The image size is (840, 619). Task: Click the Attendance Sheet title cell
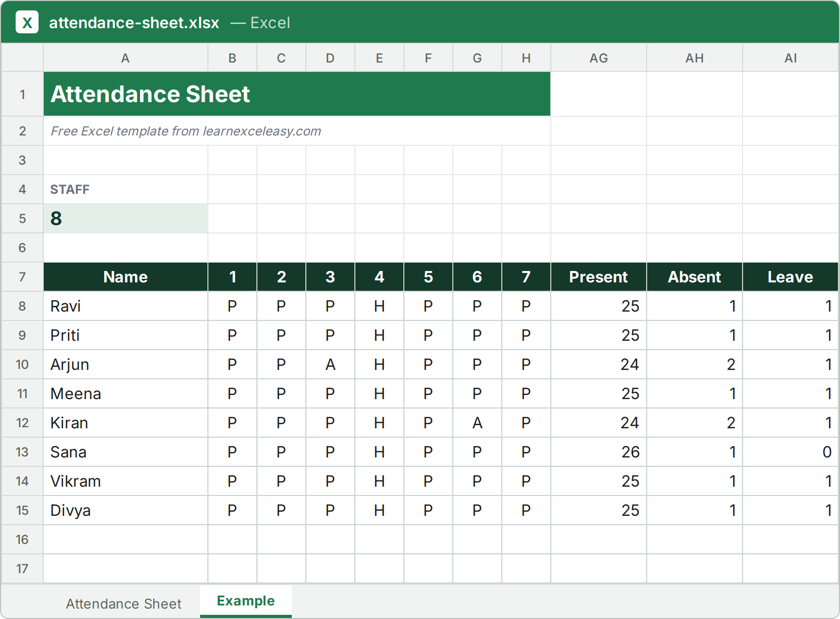[297, 94]
